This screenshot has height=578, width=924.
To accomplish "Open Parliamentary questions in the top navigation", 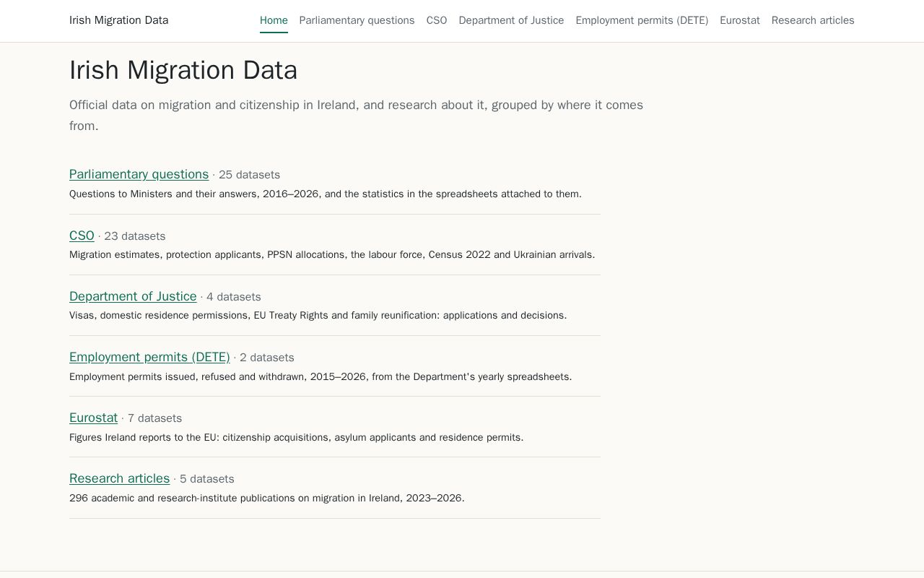I will click(357, 20).
